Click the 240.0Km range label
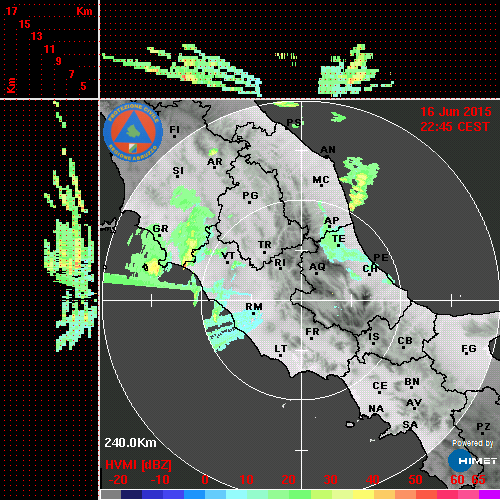 (x=130, y=443)
